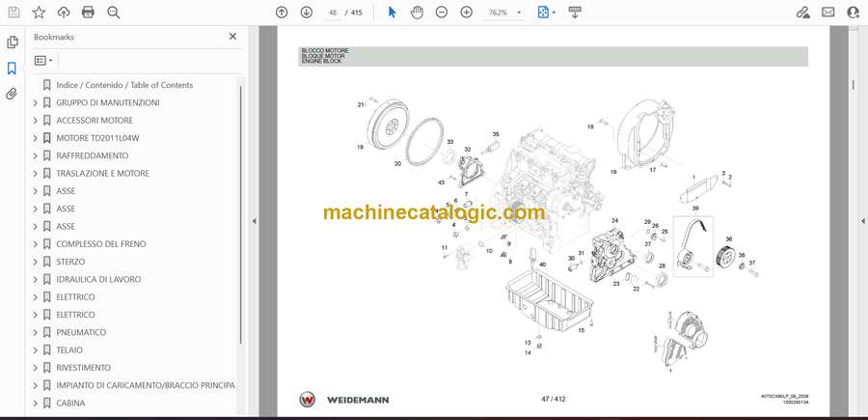The width and height of the screenshot is (868, 420).
Task: Click the page number input field
Action: click(x=333, y=13)
